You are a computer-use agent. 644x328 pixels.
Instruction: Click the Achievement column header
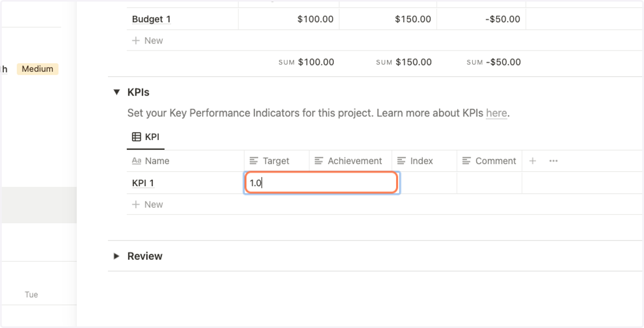click(350, 161)
